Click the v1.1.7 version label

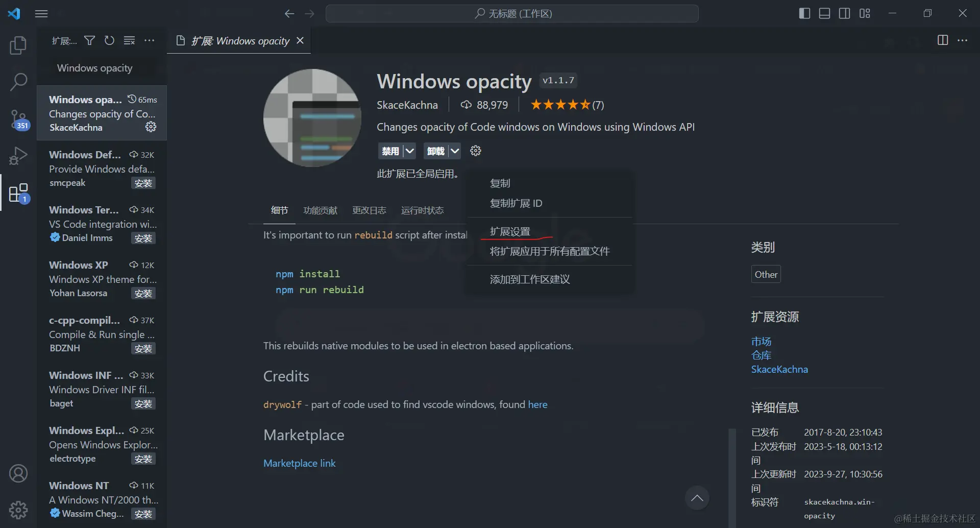pyautogui.click(x=558, y=80)
